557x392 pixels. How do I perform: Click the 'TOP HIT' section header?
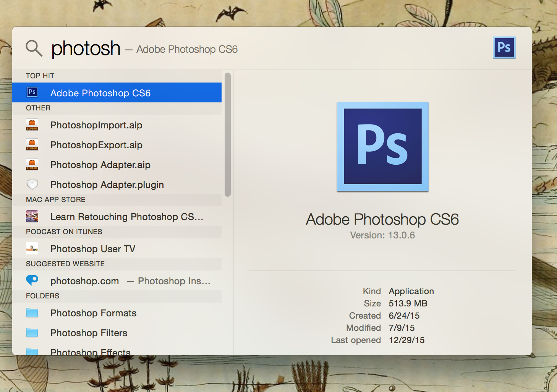[40, 76]
